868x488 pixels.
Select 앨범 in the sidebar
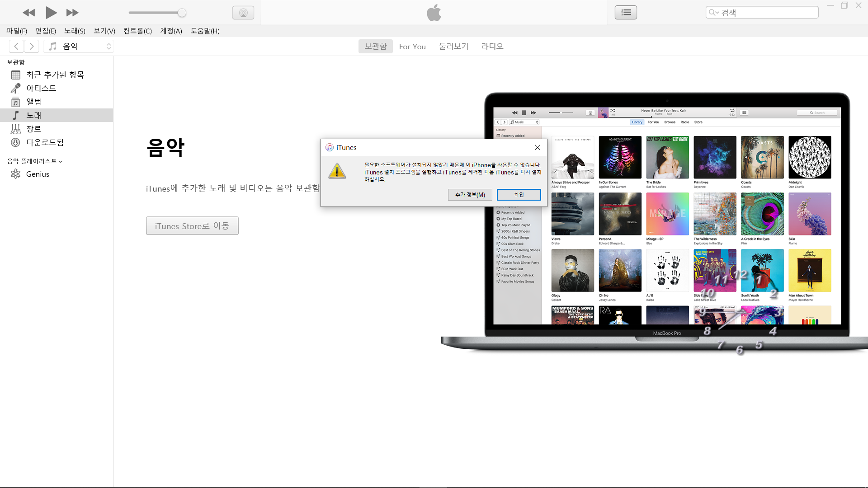pos(57,102)
